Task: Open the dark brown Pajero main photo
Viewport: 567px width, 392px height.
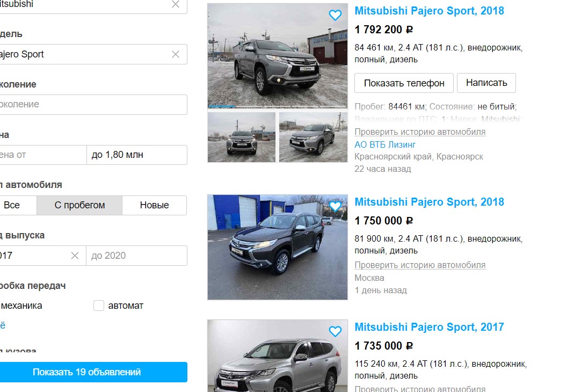Action: click(278, 248)
